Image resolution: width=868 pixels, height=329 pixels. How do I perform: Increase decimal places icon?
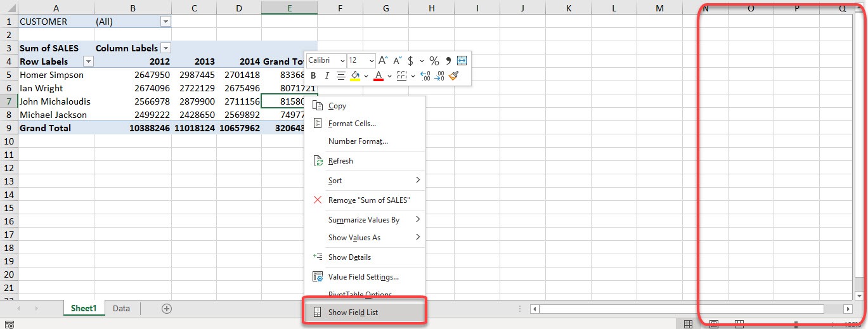425,76
